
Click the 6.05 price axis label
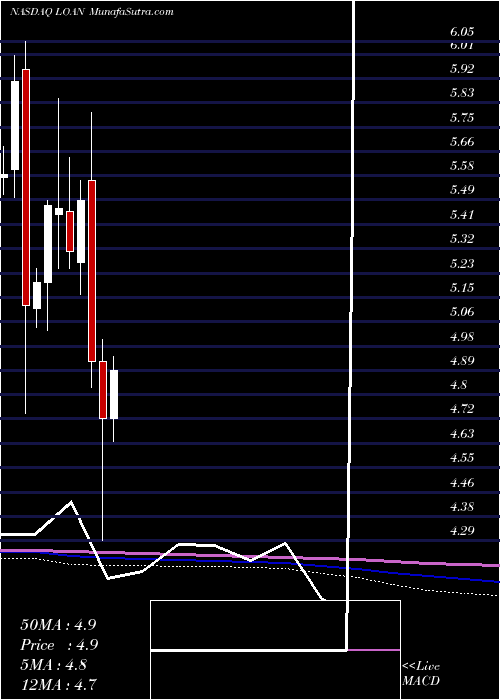(462, 32)
